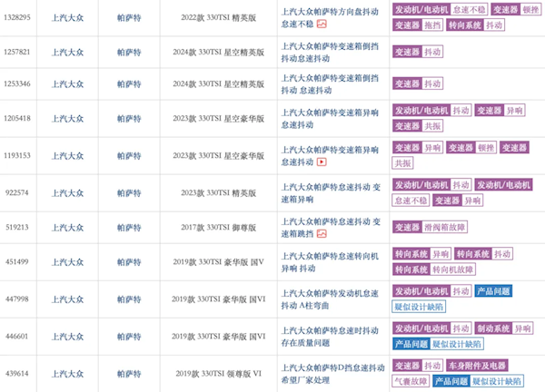Click the 转向系统 转向机故障 tag
This screenshot has height=392, width=545.
point(434,269)
